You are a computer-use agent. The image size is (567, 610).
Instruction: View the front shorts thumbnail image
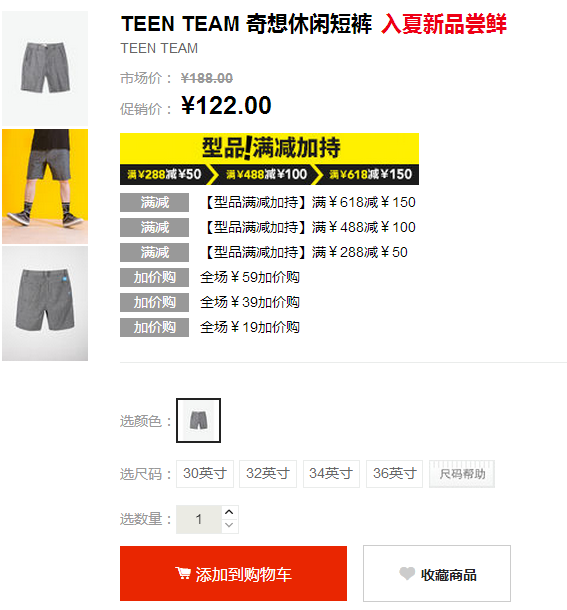[x=45, y=68]
